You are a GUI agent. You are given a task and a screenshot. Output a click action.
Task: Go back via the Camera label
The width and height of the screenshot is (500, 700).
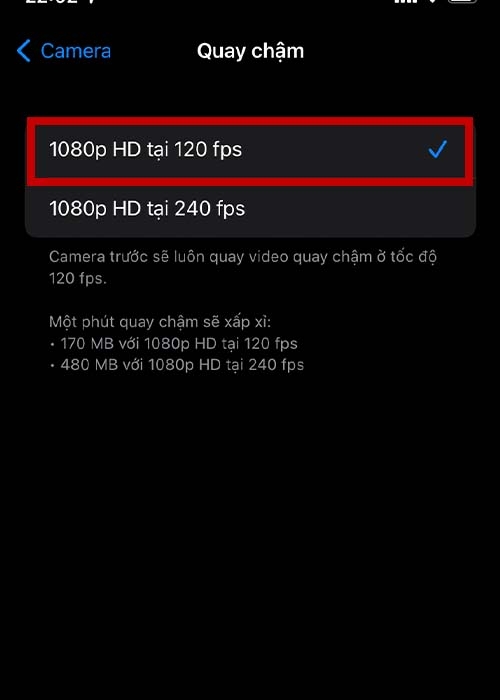coord(75,51)
